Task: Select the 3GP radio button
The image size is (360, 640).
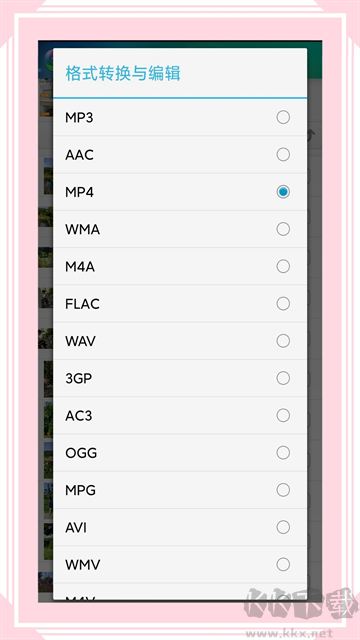Action: 283,378
